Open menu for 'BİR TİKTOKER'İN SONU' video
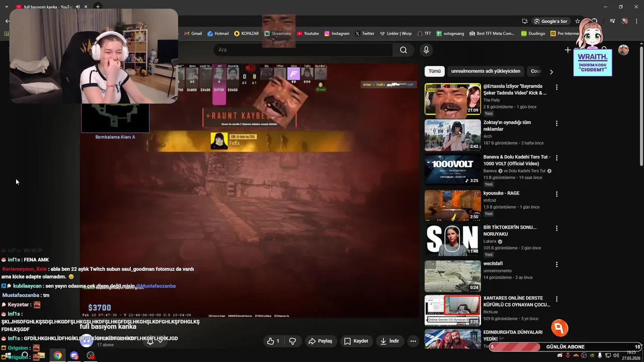The height and width of the screenshot is (362, 644). 556,228
